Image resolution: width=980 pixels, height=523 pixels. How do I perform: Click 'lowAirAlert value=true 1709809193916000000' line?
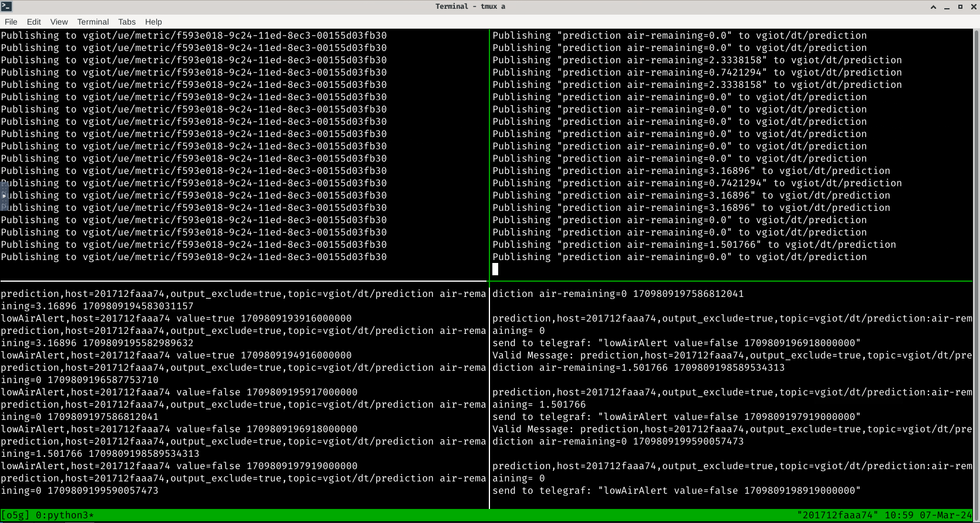coord(176,319)
